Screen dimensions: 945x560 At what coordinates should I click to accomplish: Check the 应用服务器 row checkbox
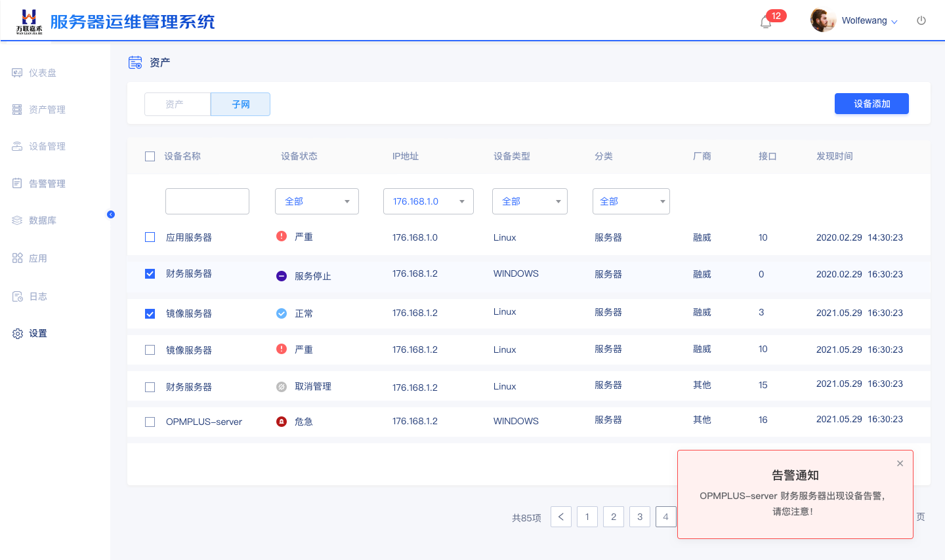click(150, 237)
